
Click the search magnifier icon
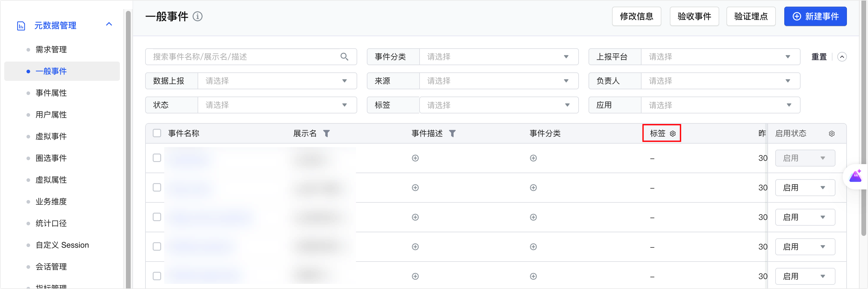tap(344, 57)
